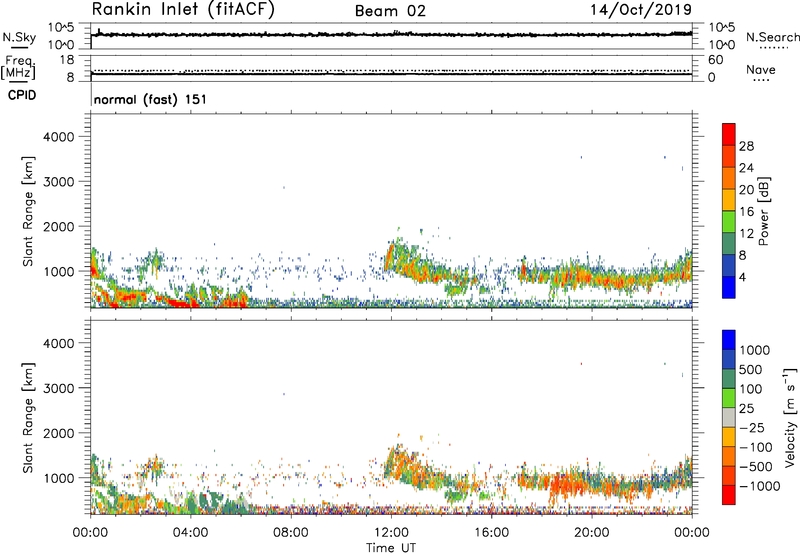Select the "normal (fast) 151" mode text
This screenshot has width=800, height=554.
click(151, 99)
